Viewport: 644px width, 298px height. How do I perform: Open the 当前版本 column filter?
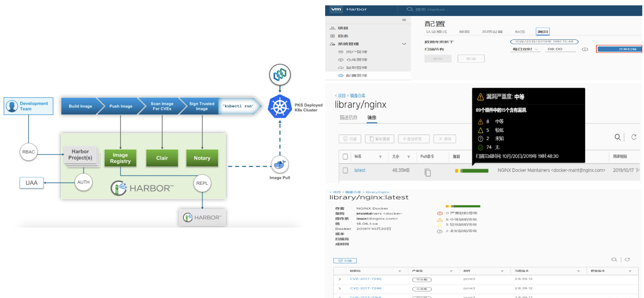(578, 271)
